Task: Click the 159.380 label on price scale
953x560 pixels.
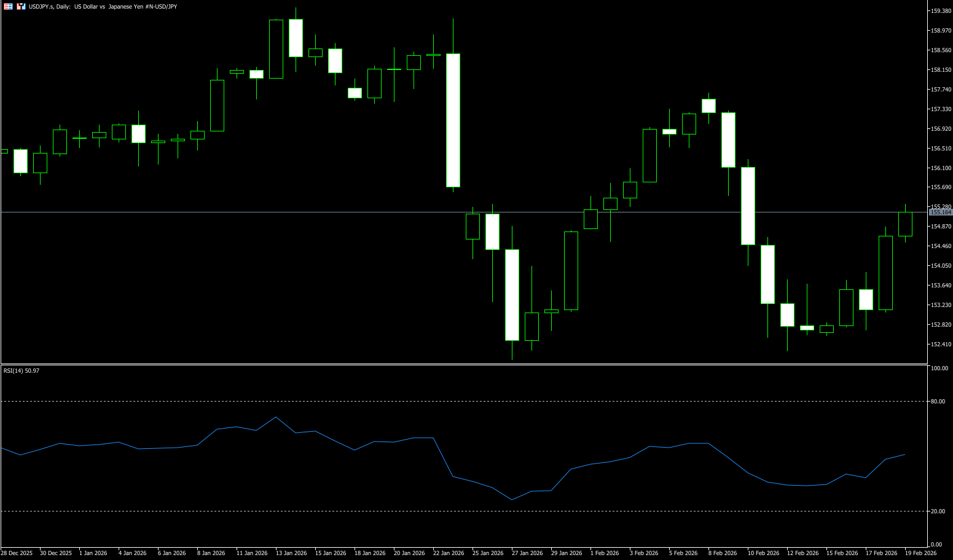Action: 941,11
